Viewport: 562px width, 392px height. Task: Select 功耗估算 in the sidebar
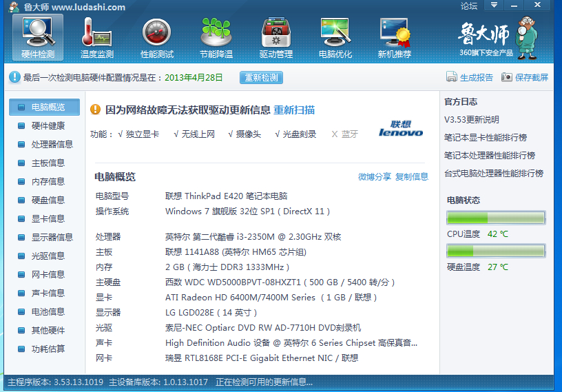tap(45, 349)
